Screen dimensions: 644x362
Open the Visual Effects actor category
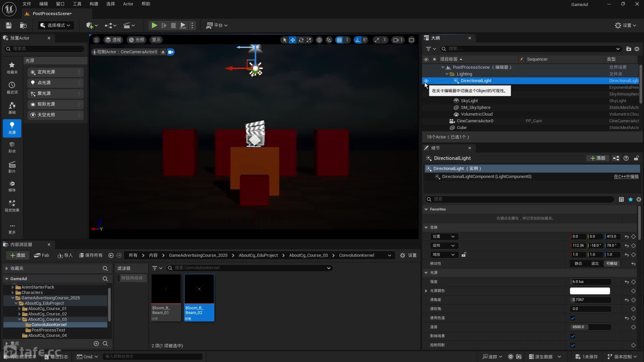point(12,205)
